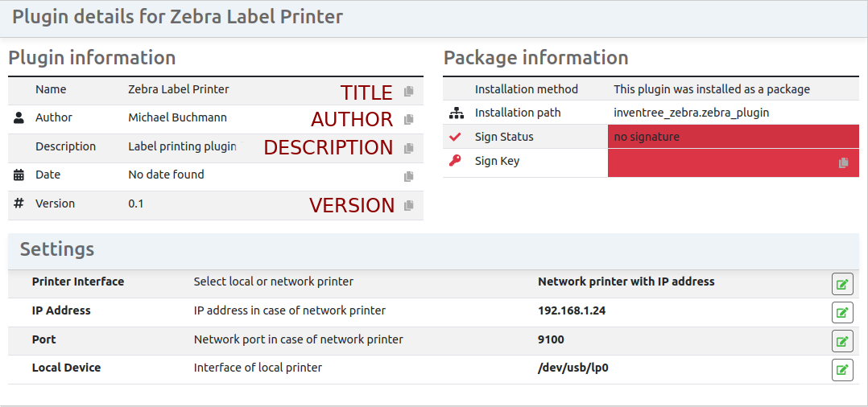The image size is (868, 407).
Task: Click the Installation path sitemap icon
Action: [456, 113]
